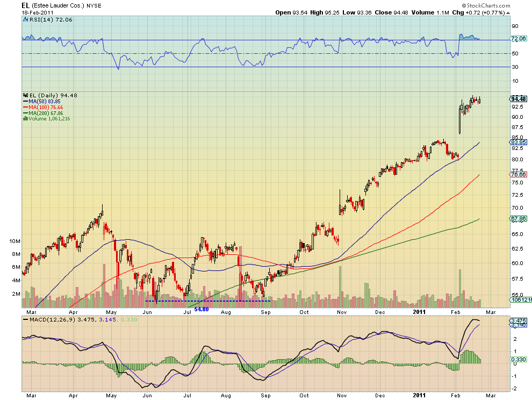Click the Low 93.36 value
532x400 pixels.
coord(357,12)
